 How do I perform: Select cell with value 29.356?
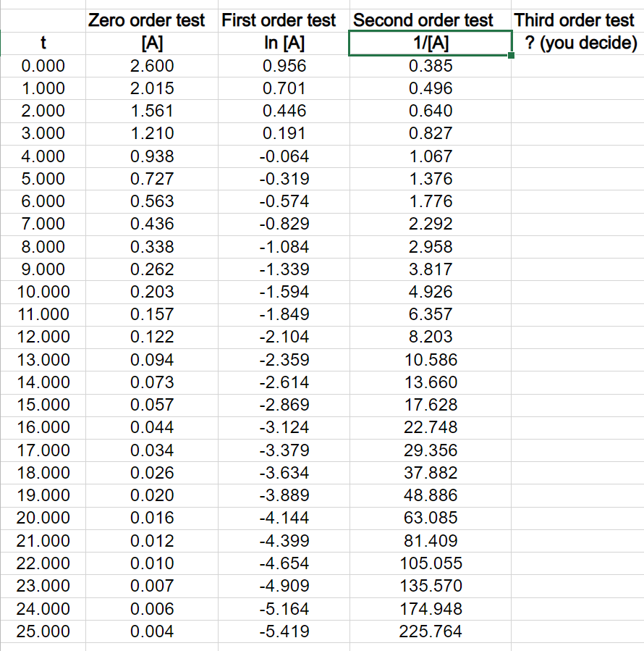(431, 450)
